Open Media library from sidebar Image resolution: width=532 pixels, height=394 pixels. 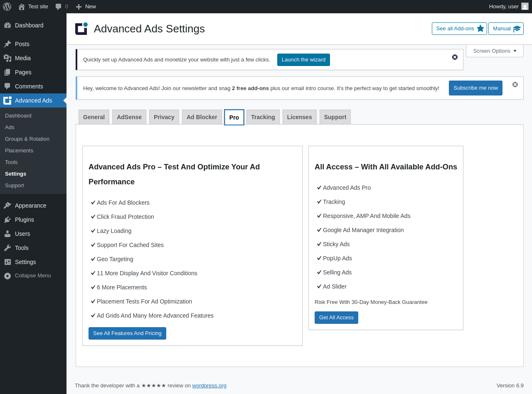22,58
